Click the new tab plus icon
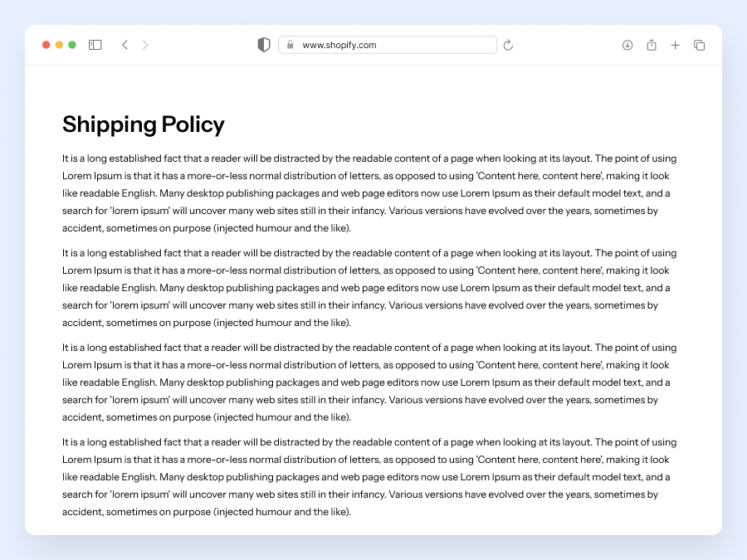Viewport: 747px width, 560px height. tap(676, 45)
